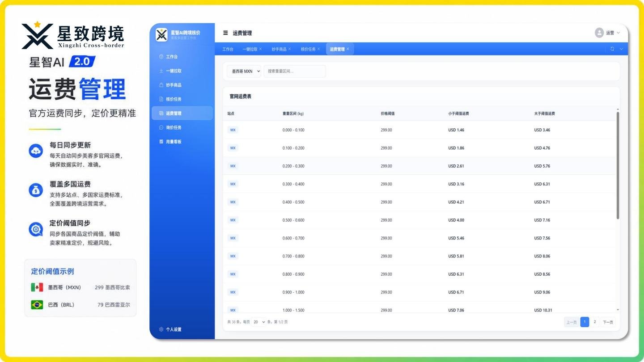Screen dimensions: 644x362
Task: Collapse the sidebar with the hamburger icon
Action: [225, 33]
